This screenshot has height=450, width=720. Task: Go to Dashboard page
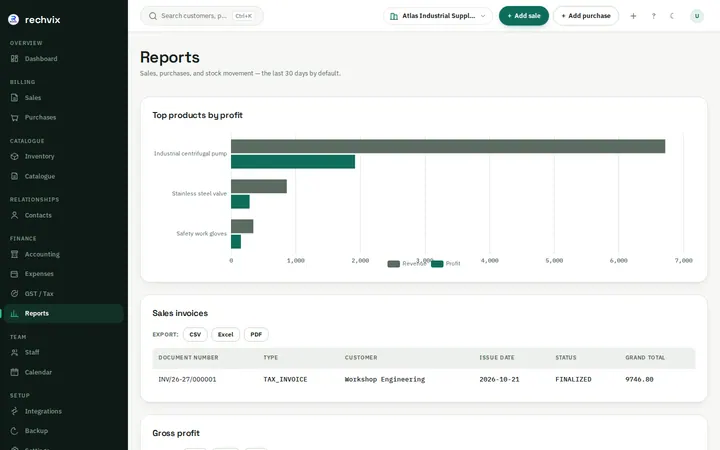pos(41,58)
